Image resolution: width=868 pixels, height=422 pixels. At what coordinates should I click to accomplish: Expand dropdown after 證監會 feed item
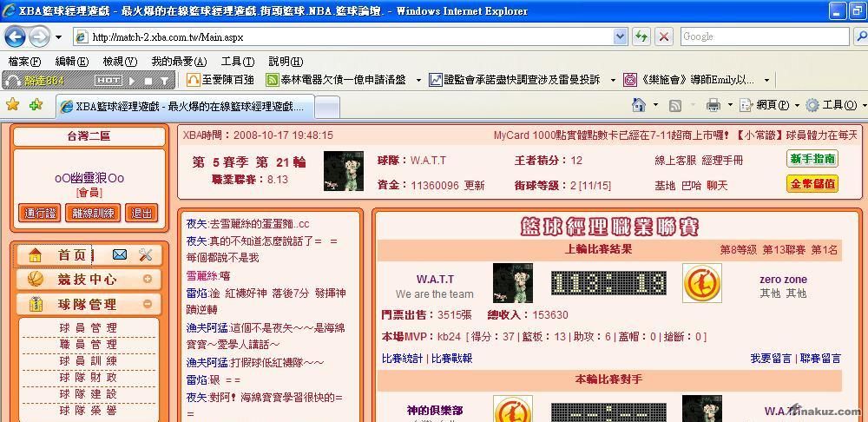point(613,81)
